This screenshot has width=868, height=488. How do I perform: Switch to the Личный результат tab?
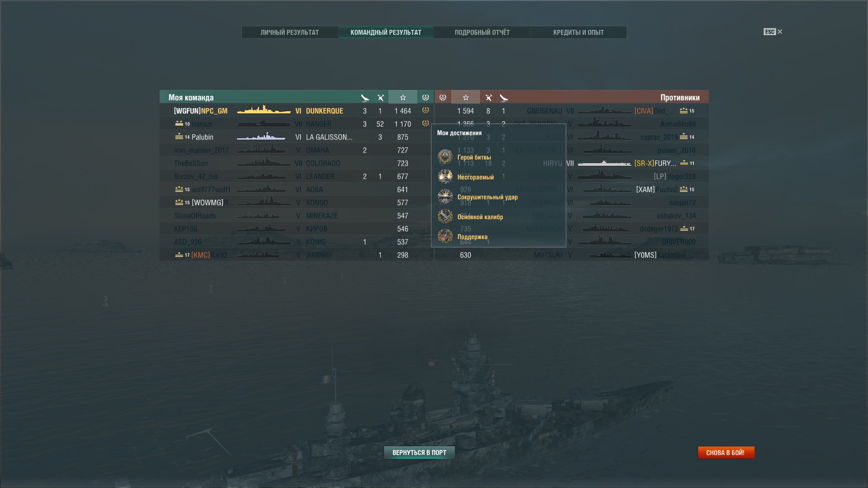click(290, 32)
